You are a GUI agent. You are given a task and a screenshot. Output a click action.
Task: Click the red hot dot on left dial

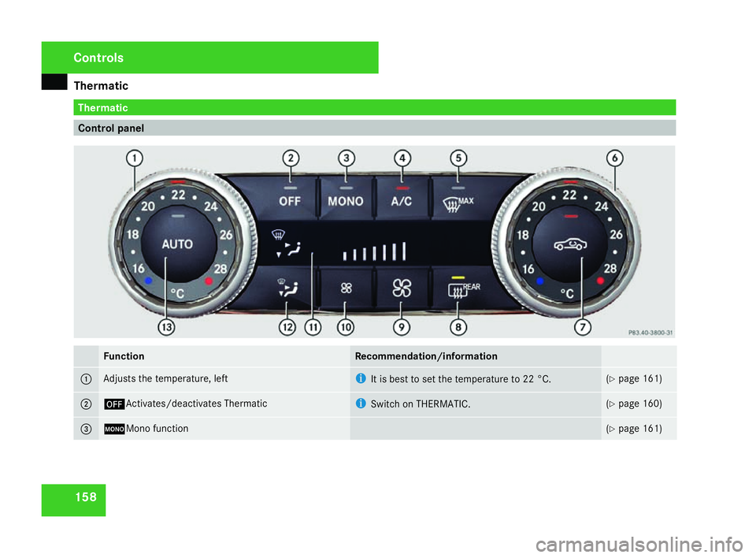208,281
